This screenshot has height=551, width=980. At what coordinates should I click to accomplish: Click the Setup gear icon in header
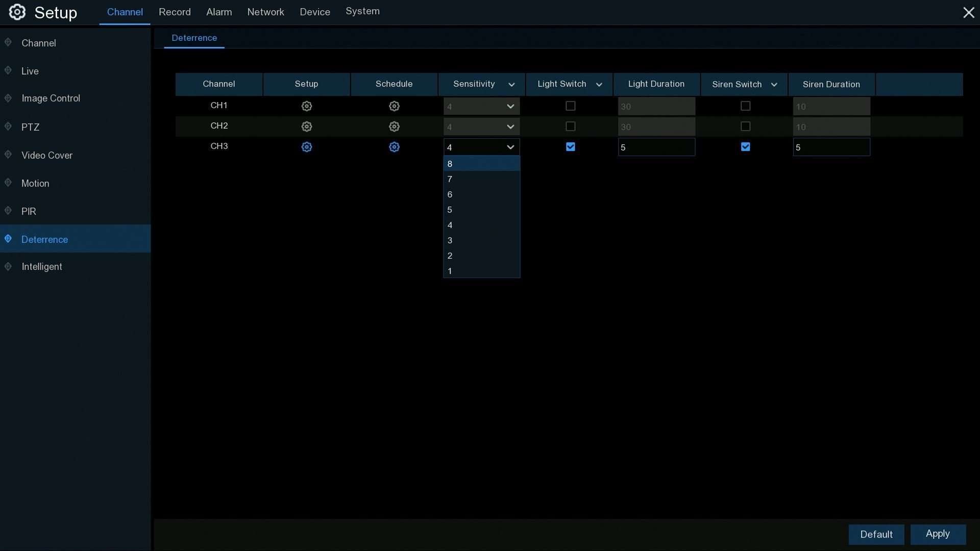point(17,12)
